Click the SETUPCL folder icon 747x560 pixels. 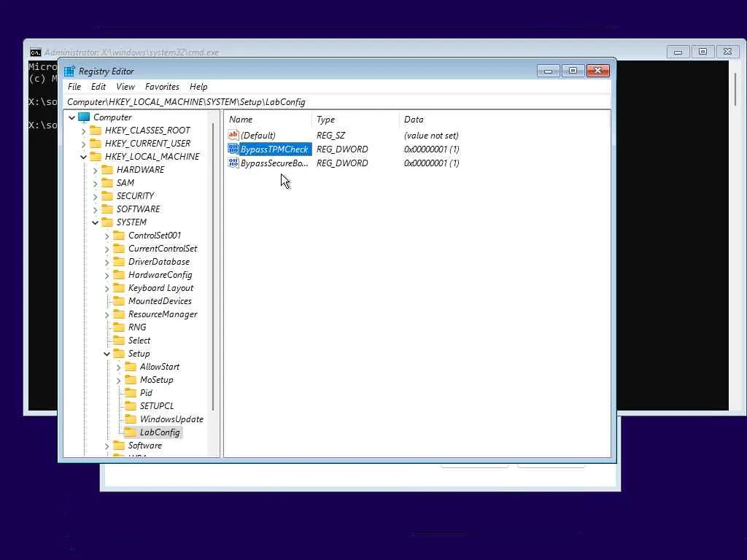pyautogui.click(x=131, y=406)
